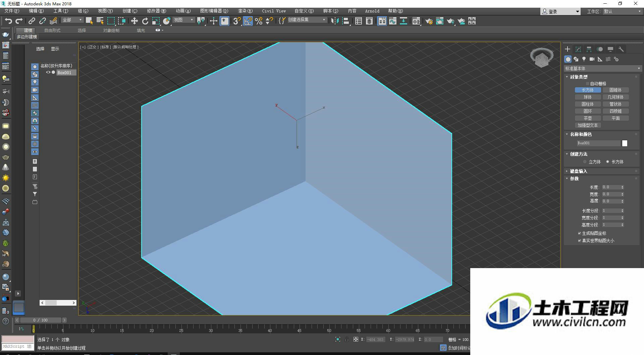Image resolution: width=644 pixels, height=355 pixels.
Task: Click the 0 / 100 time slider
Action: click(x=40, y=320)
